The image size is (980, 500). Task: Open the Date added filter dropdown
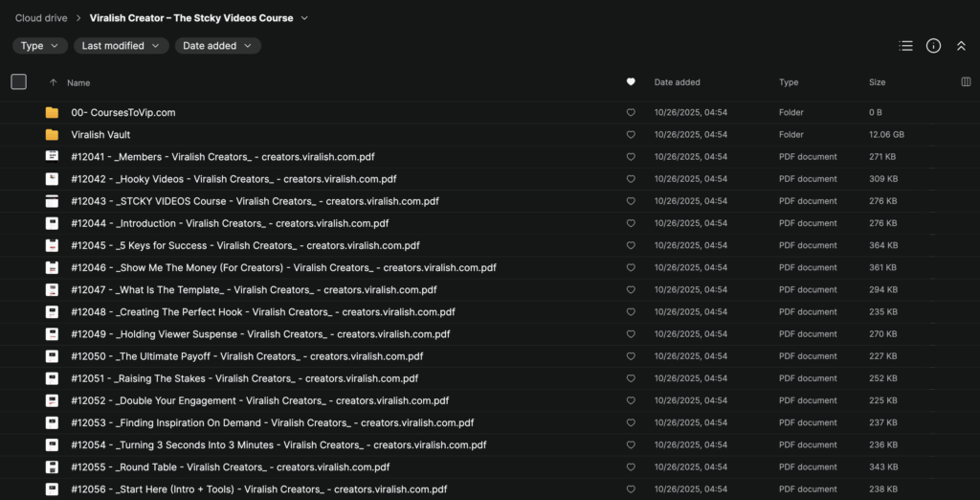point(217,46)
